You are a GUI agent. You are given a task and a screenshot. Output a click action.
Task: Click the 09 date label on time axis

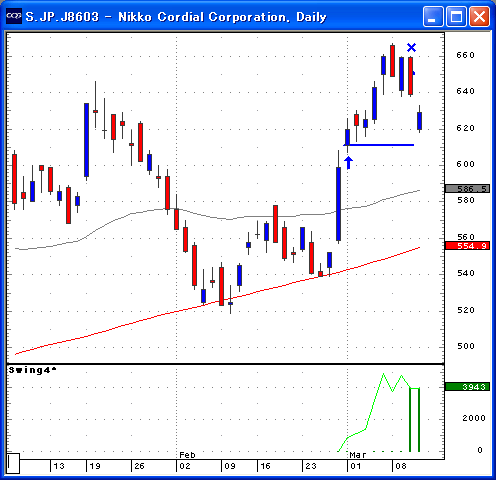point(230,466)
